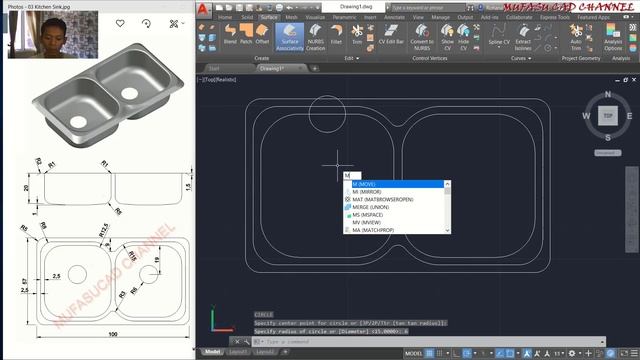Toggle snap mode in status bar
The width and height of the screenshot is (640, 360).
(440, 353)
